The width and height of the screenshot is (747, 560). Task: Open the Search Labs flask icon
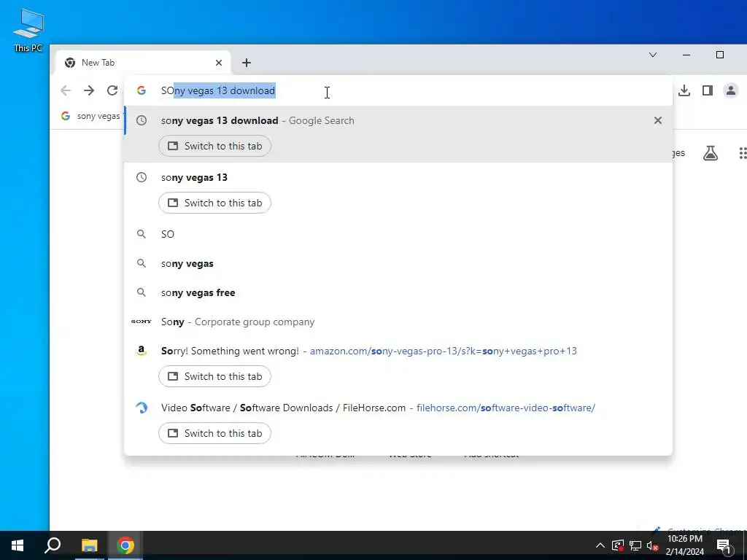tap(711, 153)
